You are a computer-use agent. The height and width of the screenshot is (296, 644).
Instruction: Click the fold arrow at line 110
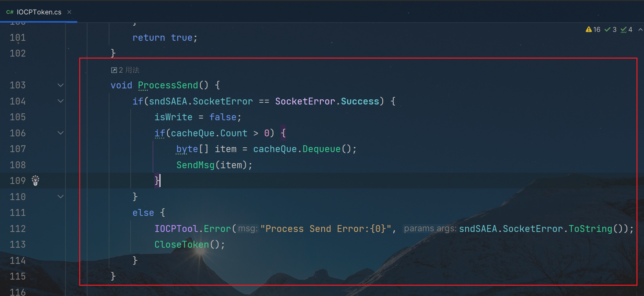point(61,197)
